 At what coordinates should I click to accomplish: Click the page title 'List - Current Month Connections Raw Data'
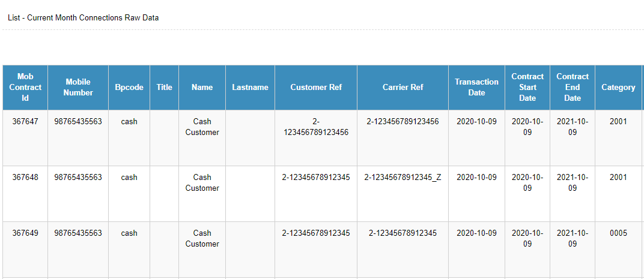(x=83, y=17)
